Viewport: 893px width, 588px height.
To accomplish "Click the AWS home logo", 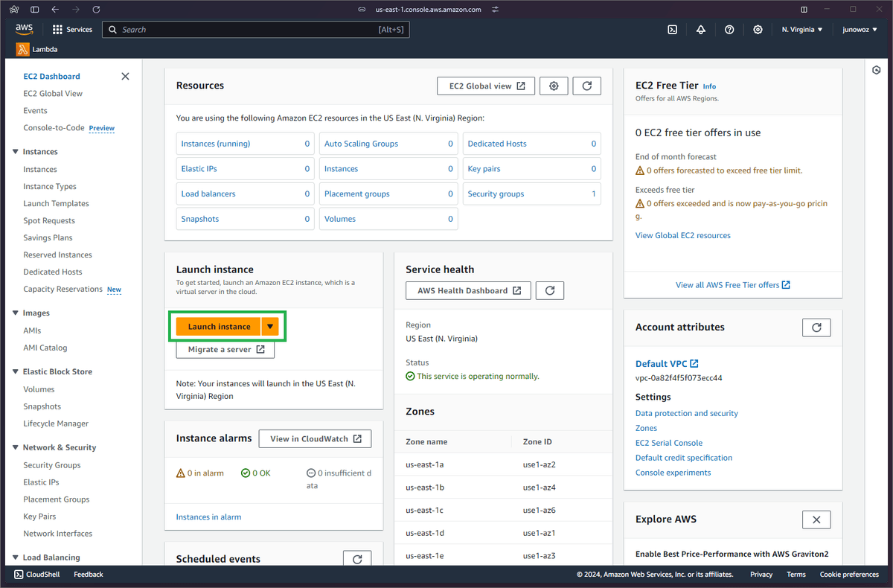I will tap(24, 29).
